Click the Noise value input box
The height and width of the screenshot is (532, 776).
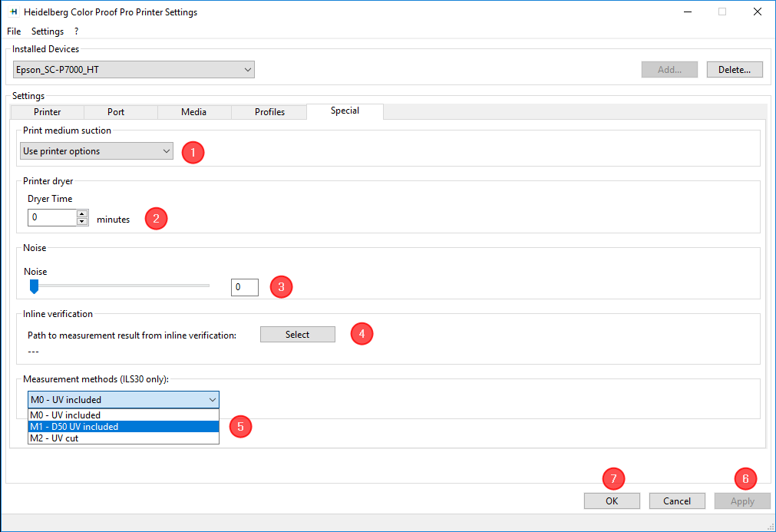pyautogui.click(x=245, y=287)
